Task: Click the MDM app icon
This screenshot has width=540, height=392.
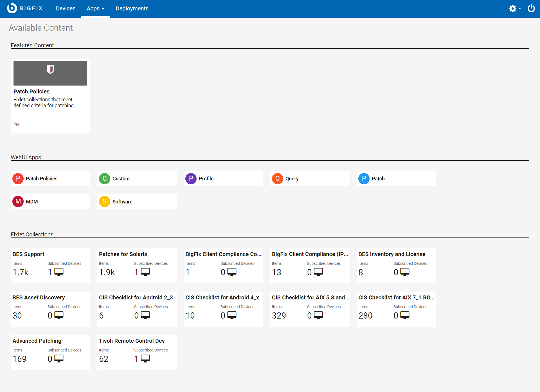Action: click(18, 201)
